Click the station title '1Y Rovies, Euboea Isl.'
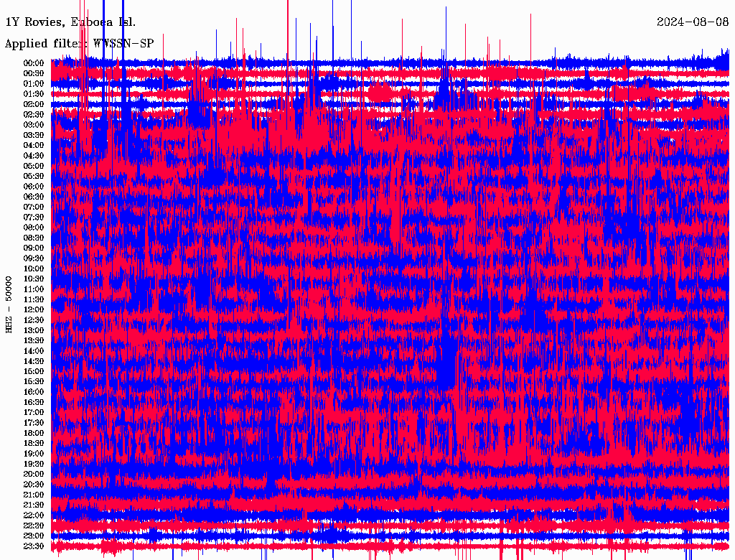The height and width of the screenshot is (560, 735). (x=70, y=22)
